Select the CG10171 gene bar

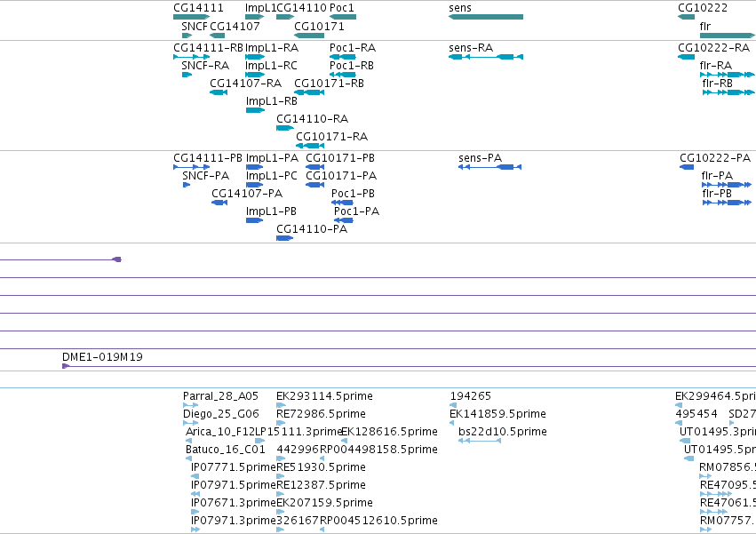[x=309, y=36]
